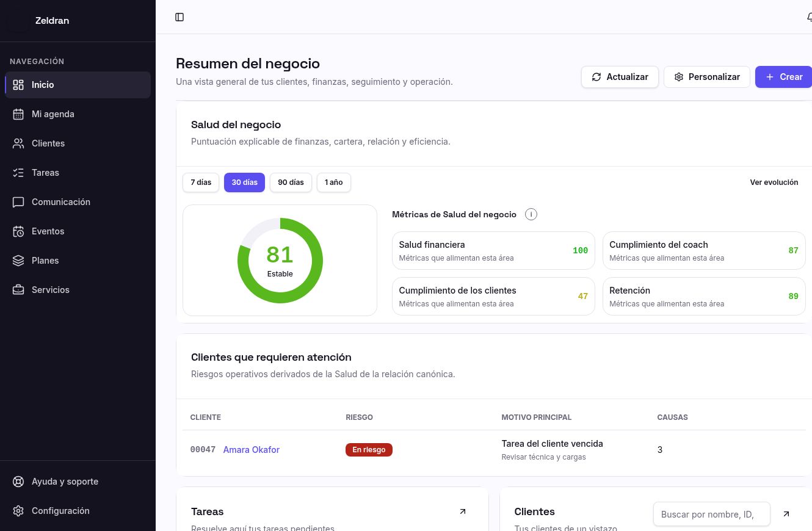Open Clientes card with arrow icon
Image resolution: width=812 pixels, height=531 pixels.
click(x=786, y=514)
